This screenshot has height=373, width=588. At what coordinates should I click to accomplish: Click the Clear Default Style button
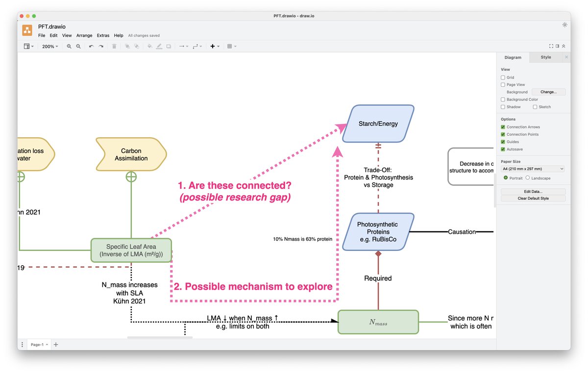533,199
